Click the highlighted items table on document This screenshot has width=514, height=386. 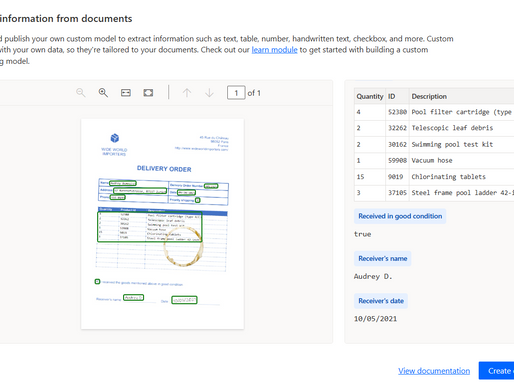(150, 226)
